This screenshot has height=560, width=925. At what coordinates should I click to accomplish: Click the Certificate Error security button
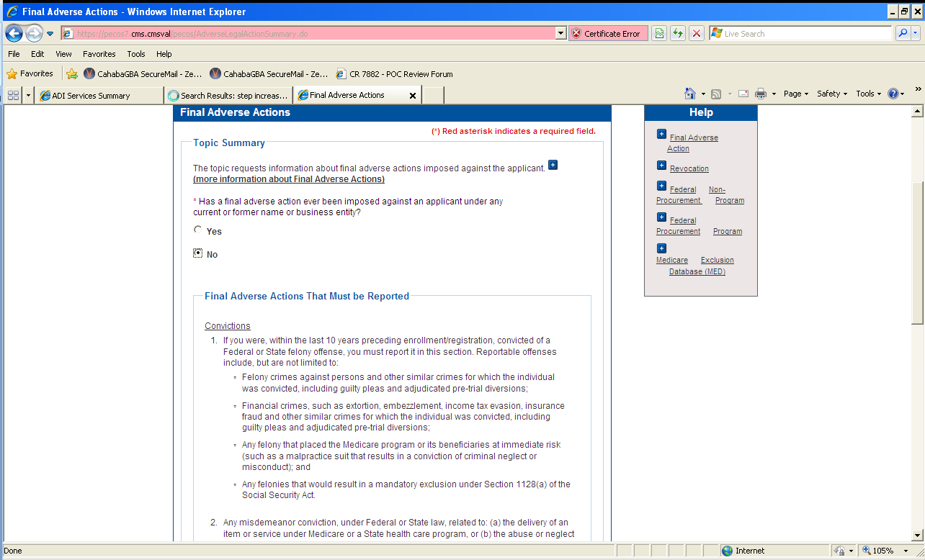tap(607, 34)
